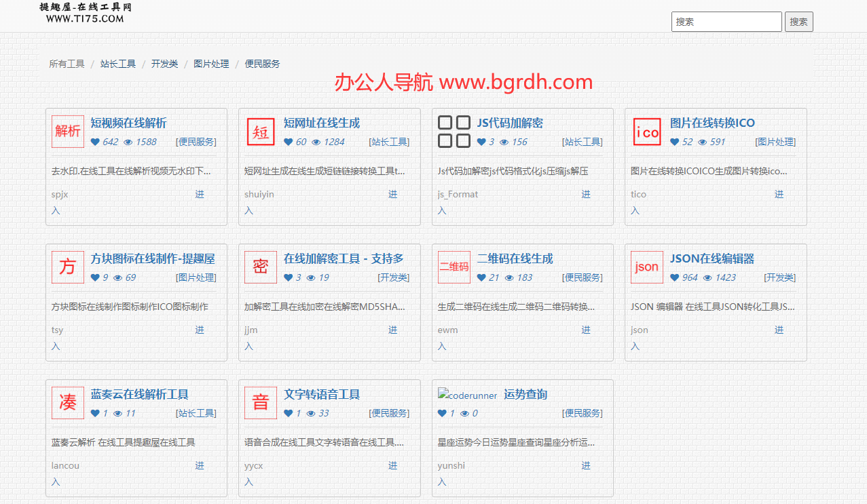The width and height of the screenshot is (867, 504).
Task: Click the [开发类] tag on JSON在线编辑器
Action: [779, 277]
